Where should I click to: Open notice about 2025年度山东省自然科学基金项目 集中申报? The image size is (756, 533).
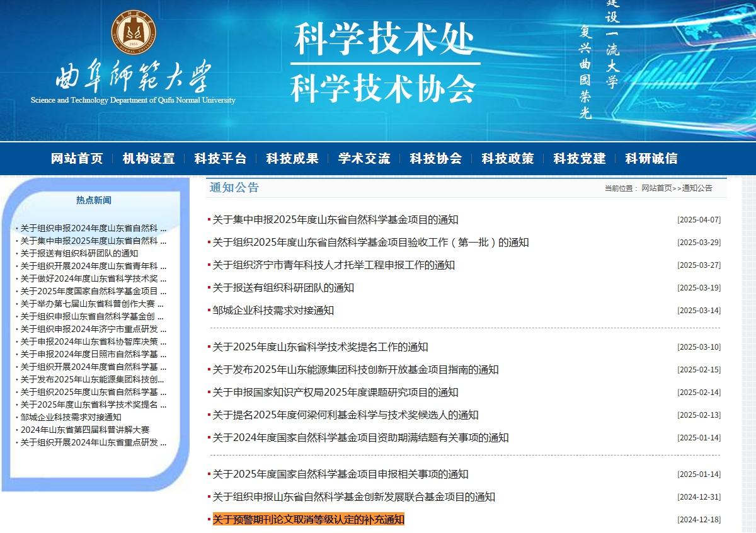335,220
